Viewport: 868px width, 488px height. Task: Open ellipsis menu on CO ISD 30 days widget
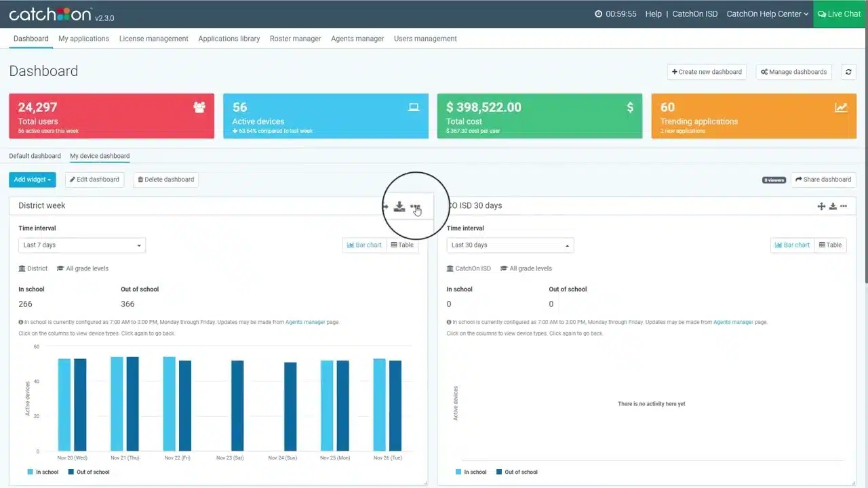click(x=844, y=206)
